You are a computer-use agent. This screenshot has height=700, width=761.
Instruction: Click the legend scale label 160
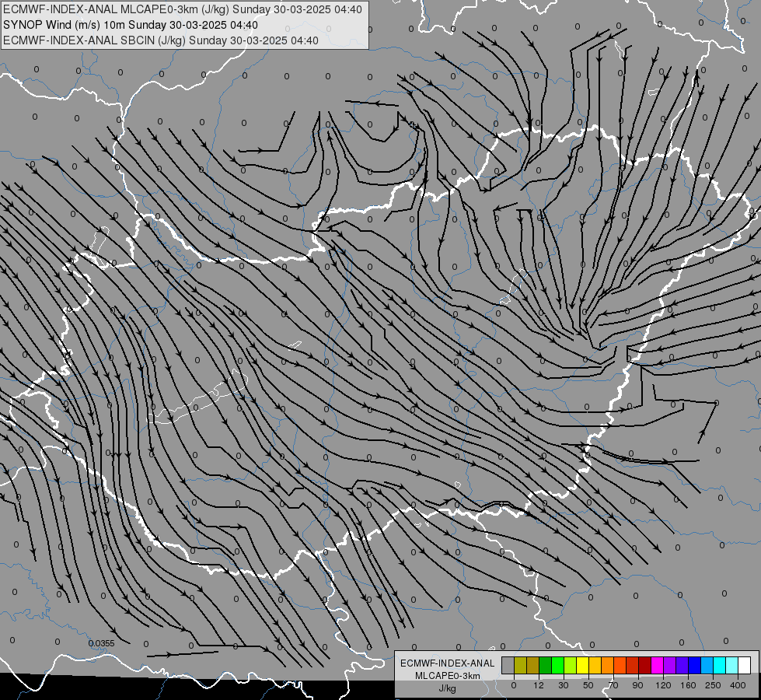pyautogui.click(x=688, y=685)
